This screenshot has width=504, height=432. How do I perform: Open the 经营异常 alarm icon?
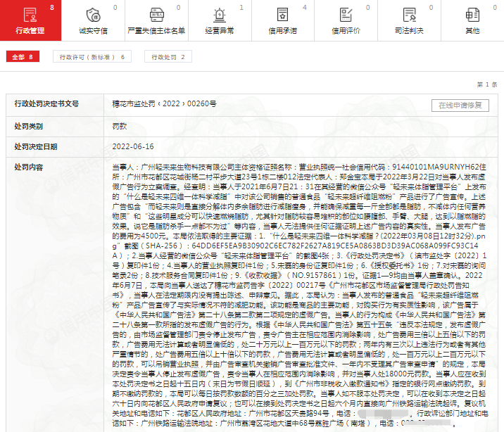coord(219,15)
